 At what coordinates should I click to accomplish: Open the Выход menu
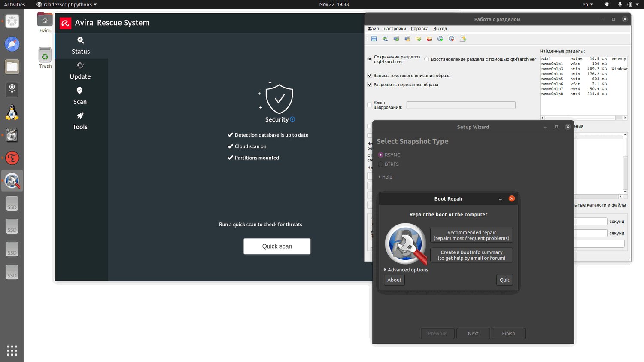coord(440,29)
